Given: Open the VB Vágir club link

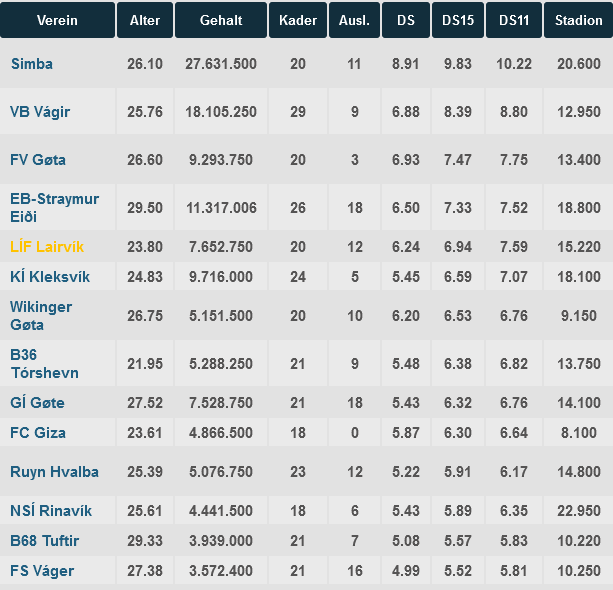Looking at the screenshot, I should [40, 112].
